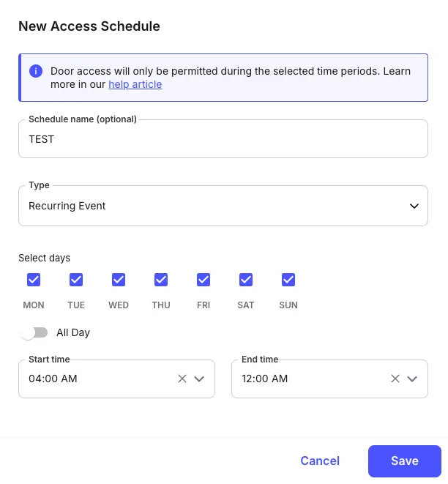Viewport: 448px width, 484px height.
Task: Click the Schedule name input field
Action: tap(223, 139)
